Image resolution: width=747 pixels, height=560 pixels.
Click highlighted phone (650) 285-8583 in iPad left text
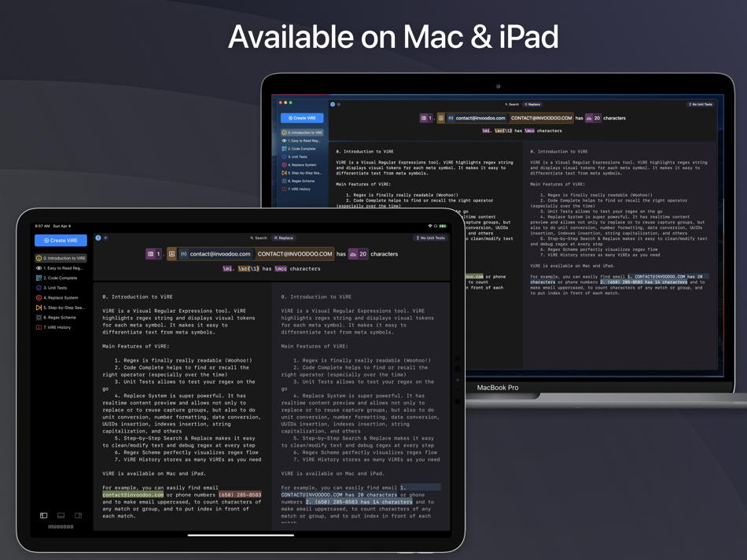[240, 495]
